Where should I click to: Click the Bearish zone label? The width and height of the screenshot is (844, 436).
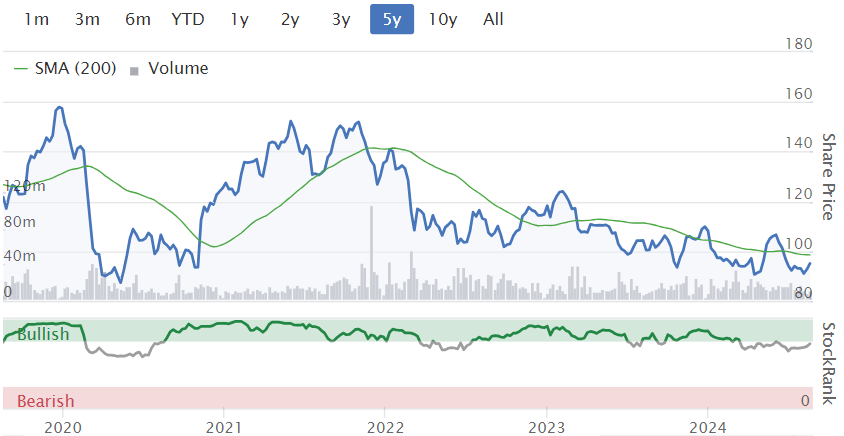pos(46,401)
